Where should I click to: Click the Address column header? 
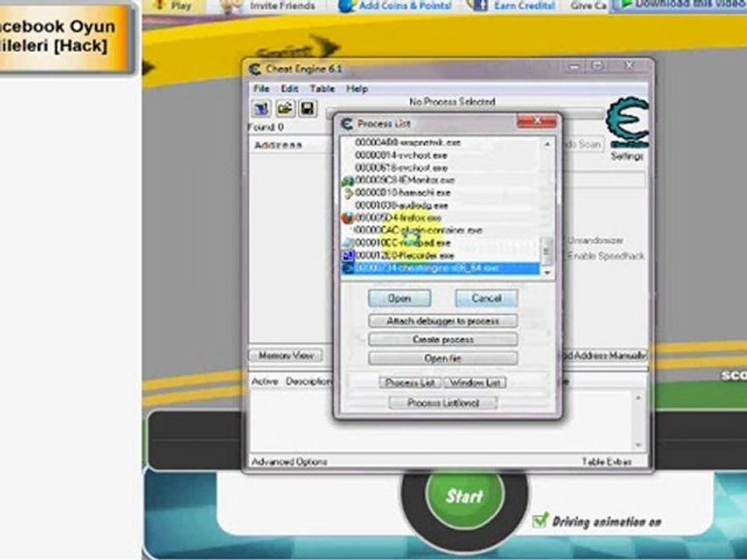point(279,145)
